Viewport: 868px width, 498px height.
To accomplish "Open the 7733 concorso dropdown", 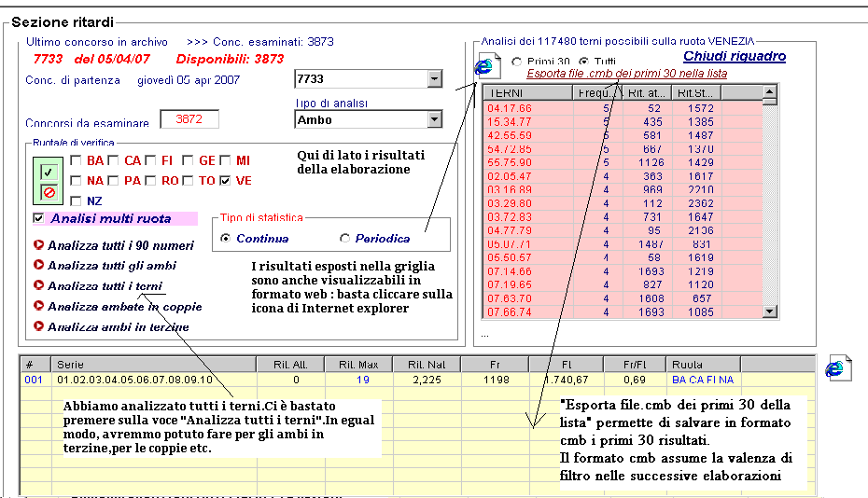I will click(x=435, y=79).
